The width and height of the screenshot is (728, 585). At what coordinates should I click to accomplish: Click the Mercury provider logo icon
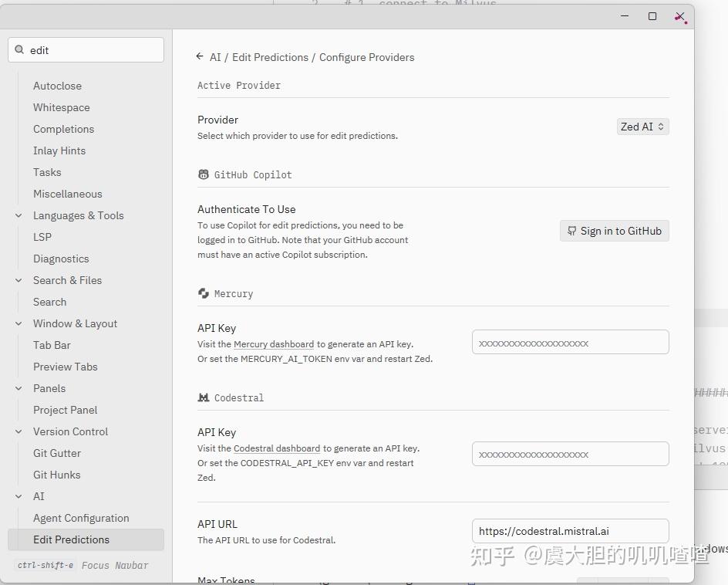204,293
